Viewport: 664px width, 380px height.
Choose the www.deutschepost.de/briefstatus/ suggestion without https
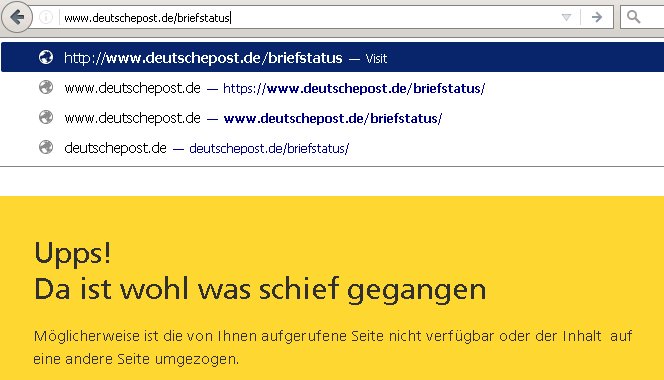[x=332, y=118]
